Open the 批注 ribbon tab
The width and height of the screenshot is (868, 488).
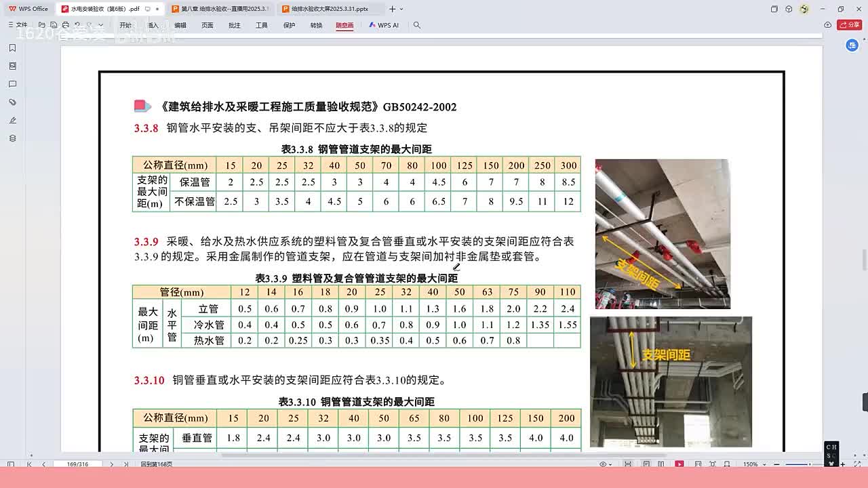point(235,25)
